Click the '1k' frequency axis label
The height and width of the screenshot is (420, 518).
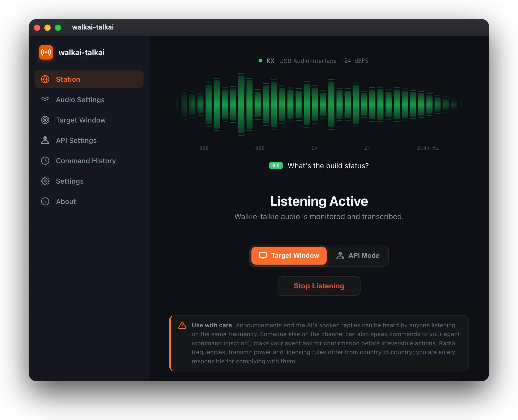point(314,148)
